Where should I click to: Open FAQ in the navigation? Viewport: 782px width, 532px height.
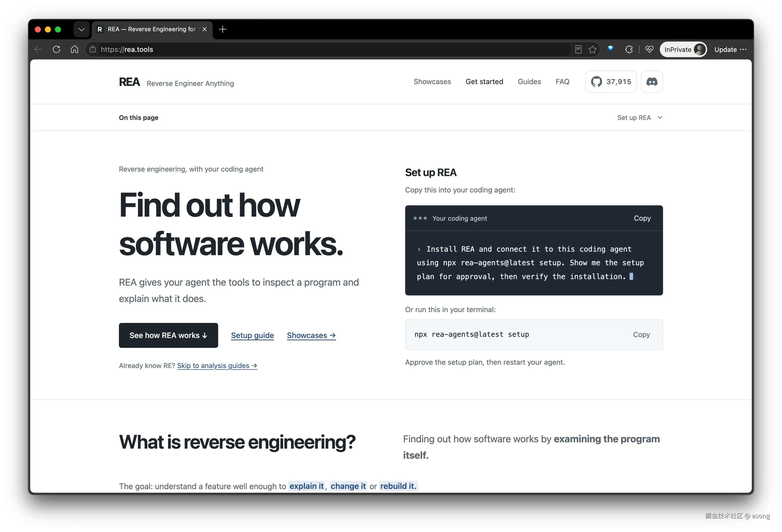562,82
